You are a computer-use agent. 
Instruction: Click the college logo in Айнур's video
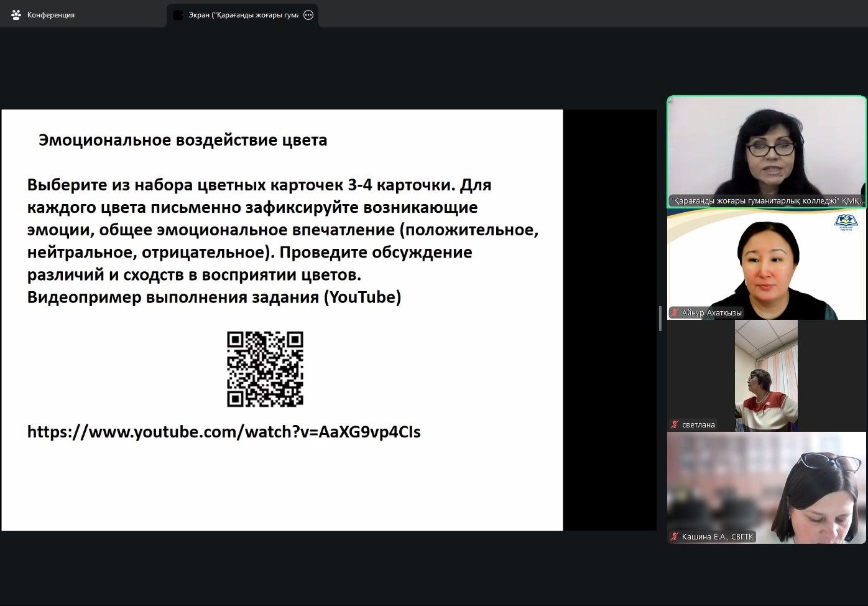846,221
